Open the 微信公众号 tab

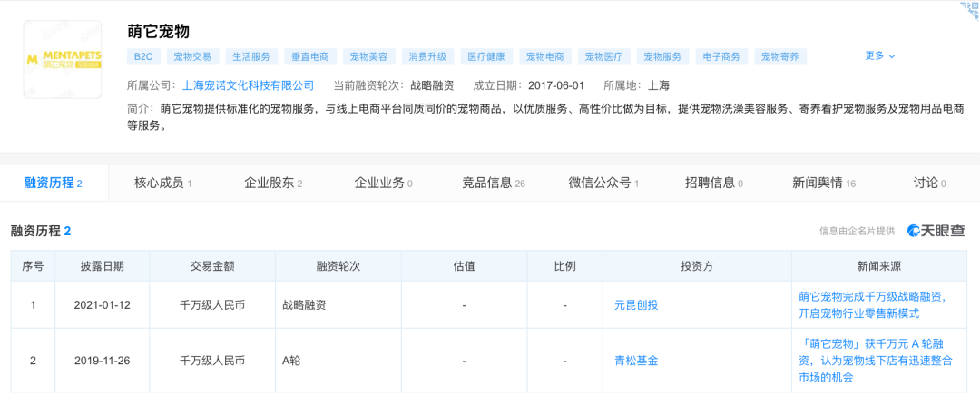[x=603, y=184]
